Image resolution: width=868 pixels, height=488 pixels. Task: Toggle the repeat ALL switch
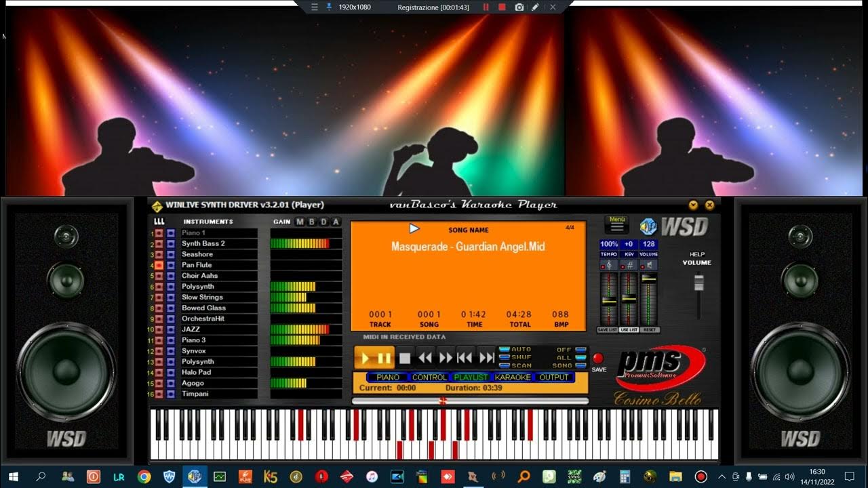pyautogui.click(x=580, y=358)
